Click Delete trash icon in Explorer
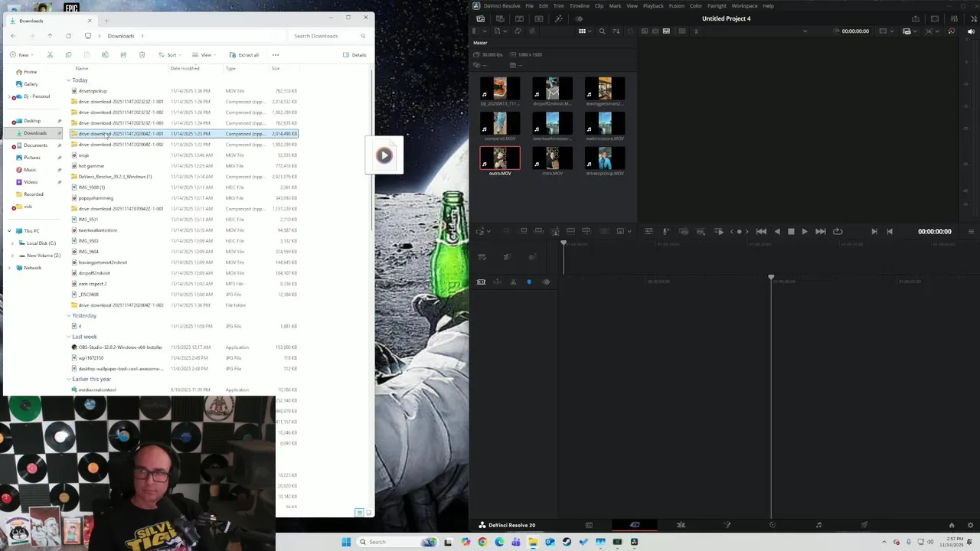 pos(142,55)
